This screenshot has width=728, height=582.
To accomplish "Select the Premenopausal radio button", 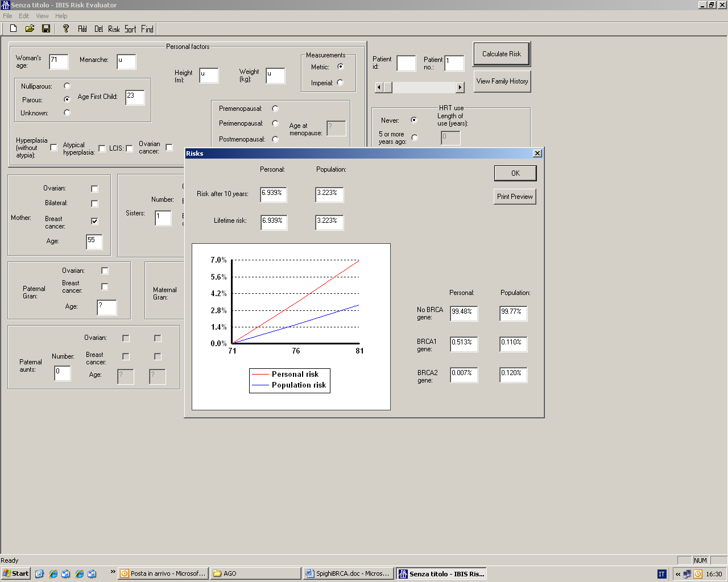I will pos(275,108).
